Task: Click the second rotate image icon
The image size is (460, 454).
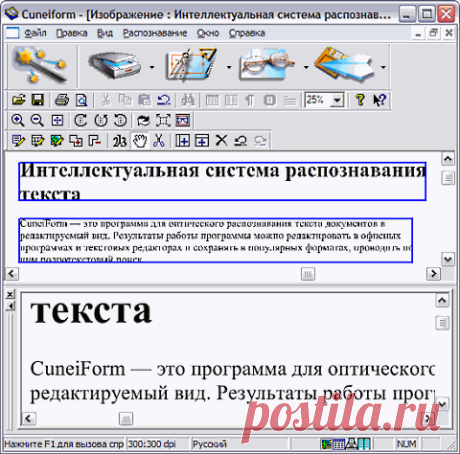Action: click(x=101, y=120)
